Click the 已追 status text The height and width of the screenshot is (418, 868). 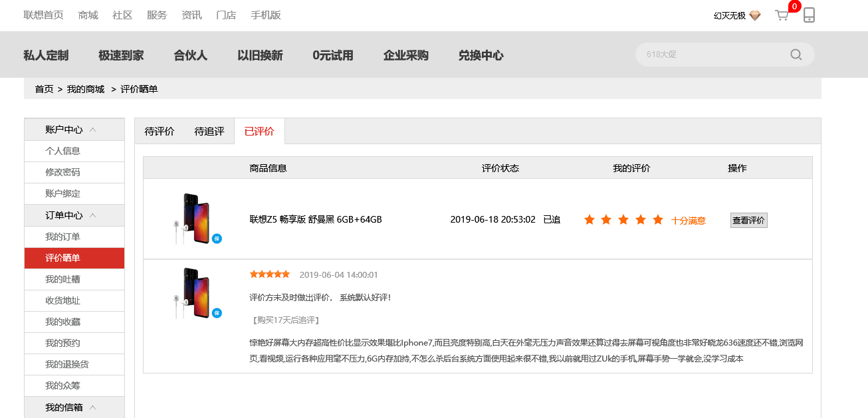552,220
